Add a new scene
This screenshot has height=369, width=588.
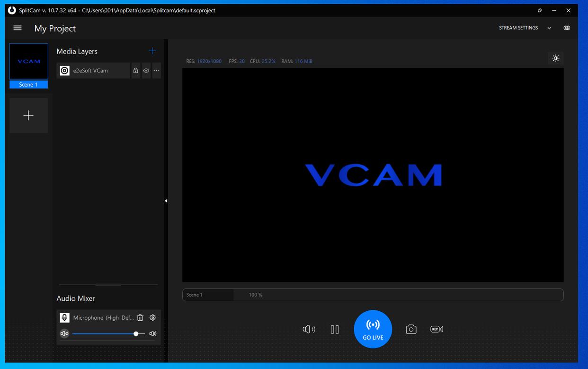[28, 116]
